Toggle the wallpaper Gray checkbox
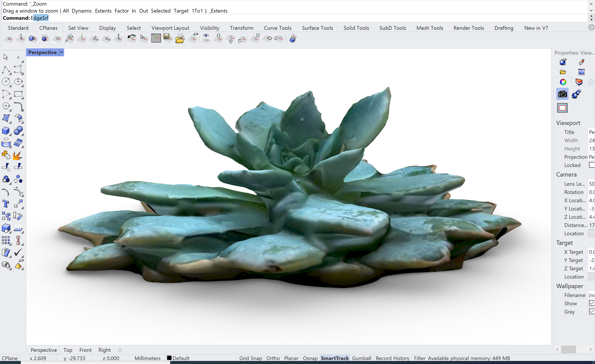Image resolution: width=595 pixels, height=364 pixels. coord(591,312)
